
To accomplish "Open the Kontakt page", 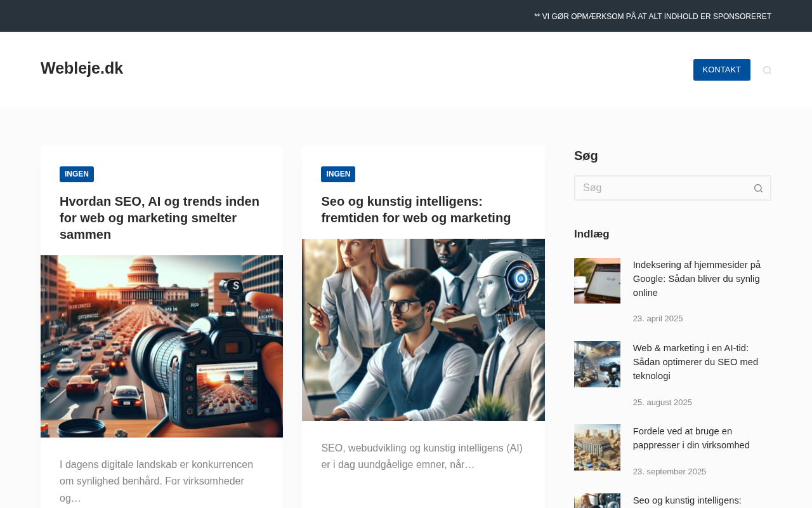I will point(722,70).
